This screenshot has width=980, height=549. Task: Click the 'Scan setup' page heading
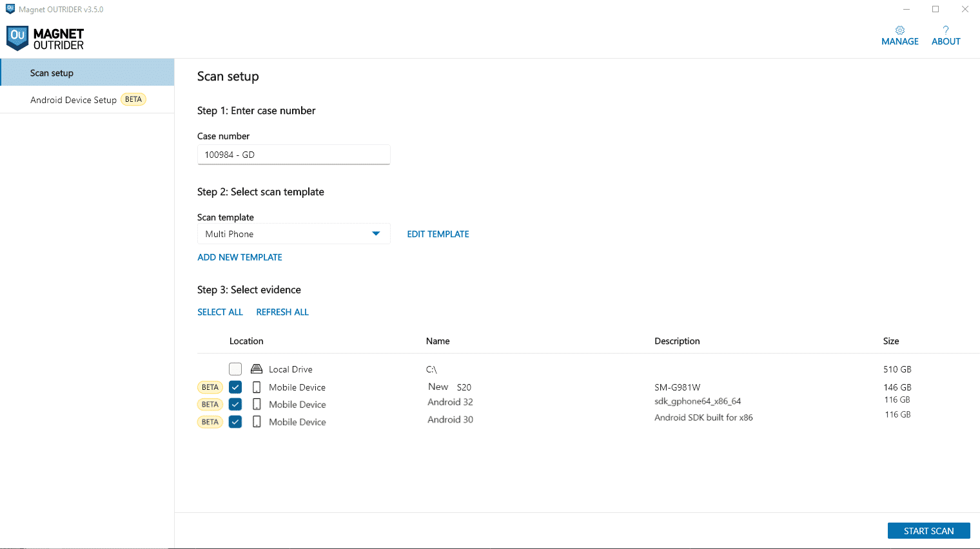228,77
